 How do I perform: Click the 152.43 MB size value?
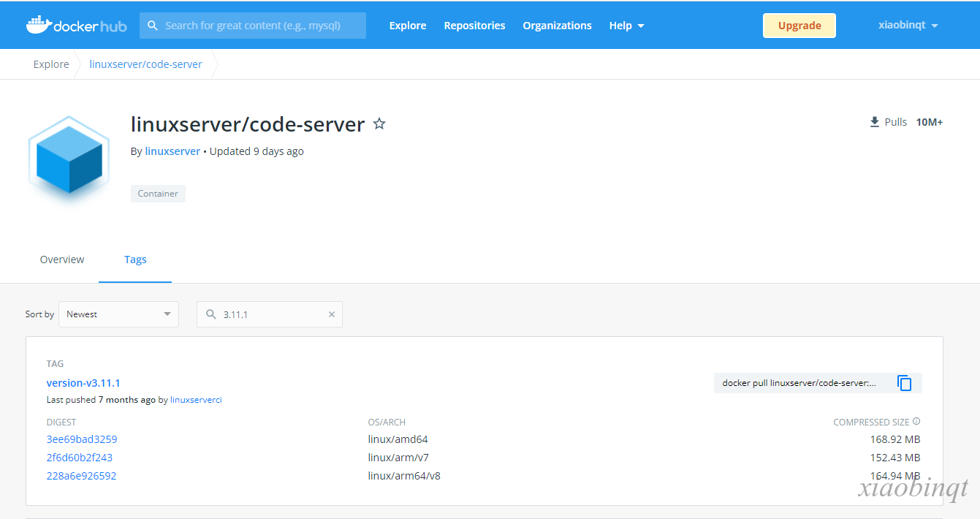point(895,458)
